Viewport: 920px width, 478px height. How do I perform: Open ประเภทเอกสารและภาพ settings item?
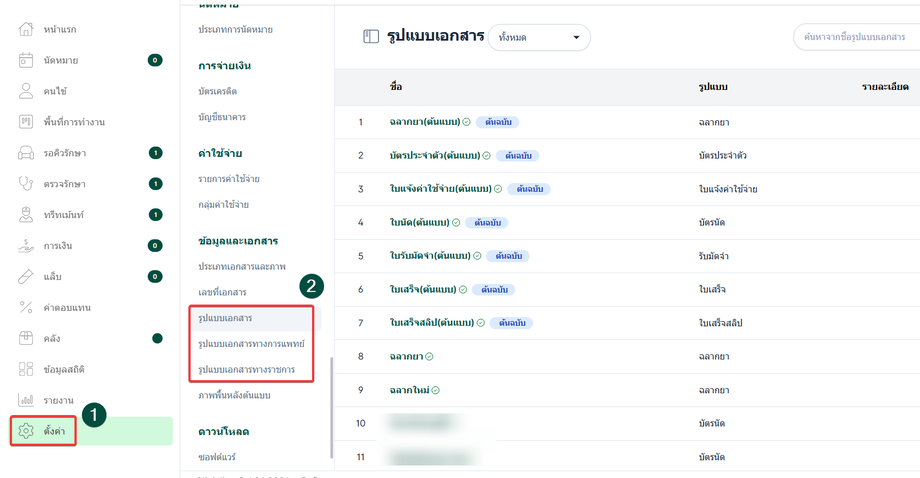click(x=242, y=266)
